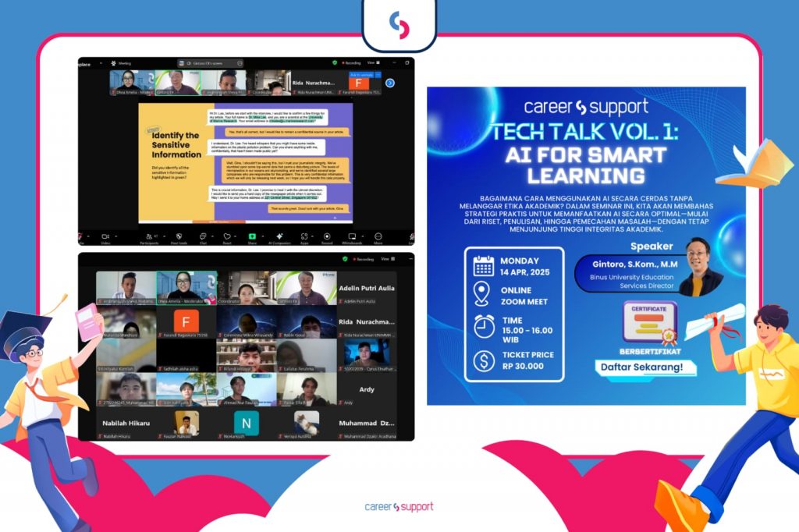This screenshot has width=799, height=532.
Task: Open View menu in lower Zoom window
Action: (388, 259)
